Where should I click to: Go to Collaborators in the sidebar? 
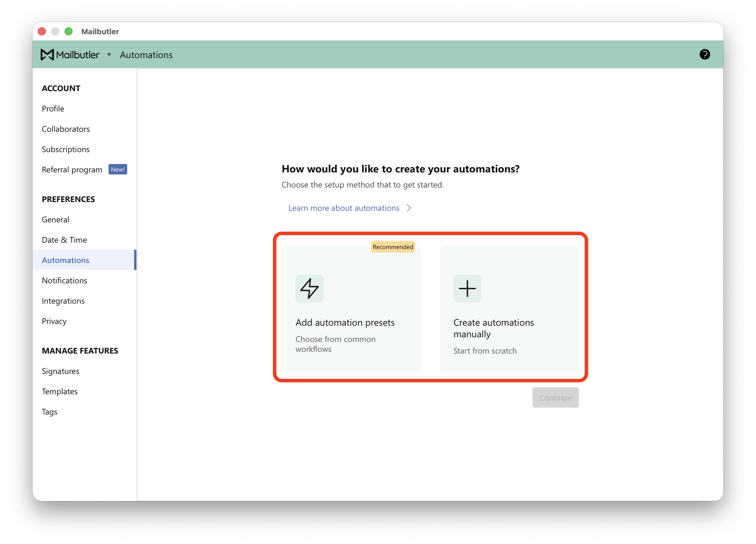tap(66, 129)
